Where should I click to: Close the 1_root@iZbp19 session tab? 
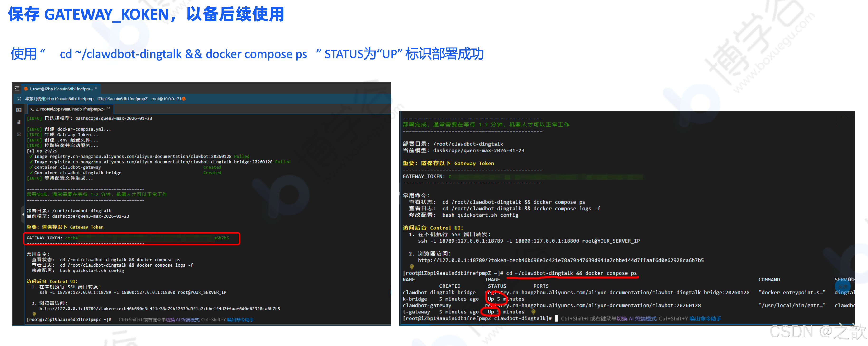[x=96, y=88]
